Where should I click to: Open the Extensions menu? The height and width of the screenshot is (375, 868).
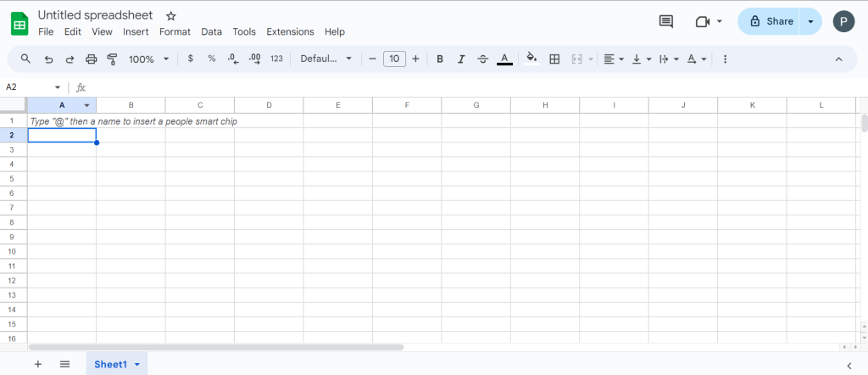pyautogui.click(x=290, y=31)
